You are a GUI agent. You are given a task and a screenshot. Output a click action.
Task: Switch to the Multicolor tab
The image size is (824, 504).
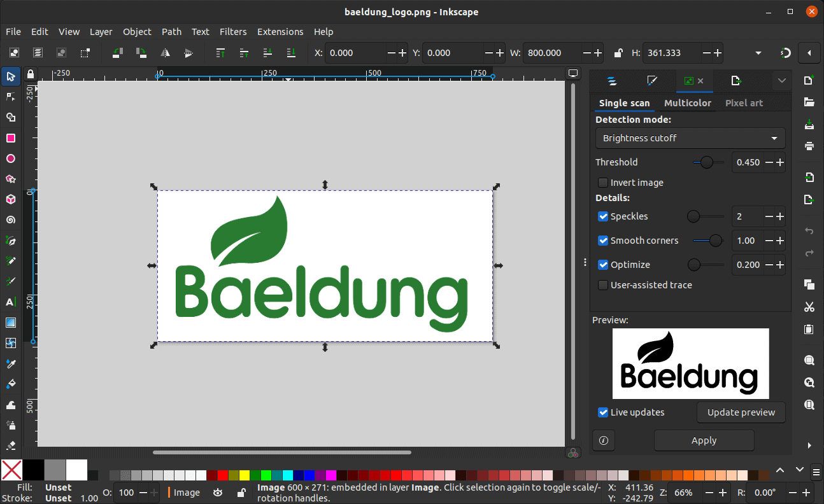pyautogui.click(x=687, y=103)
